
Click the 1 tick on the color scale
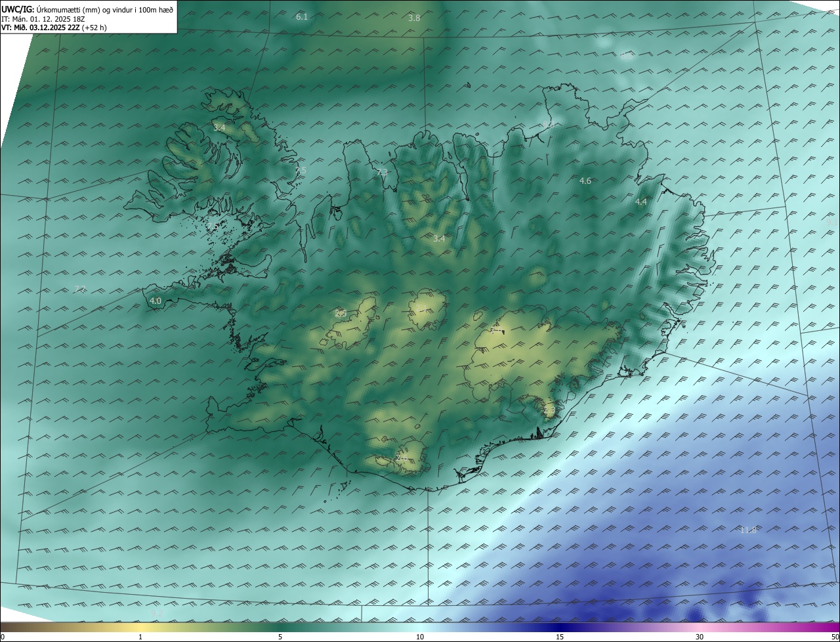point(140,637)
